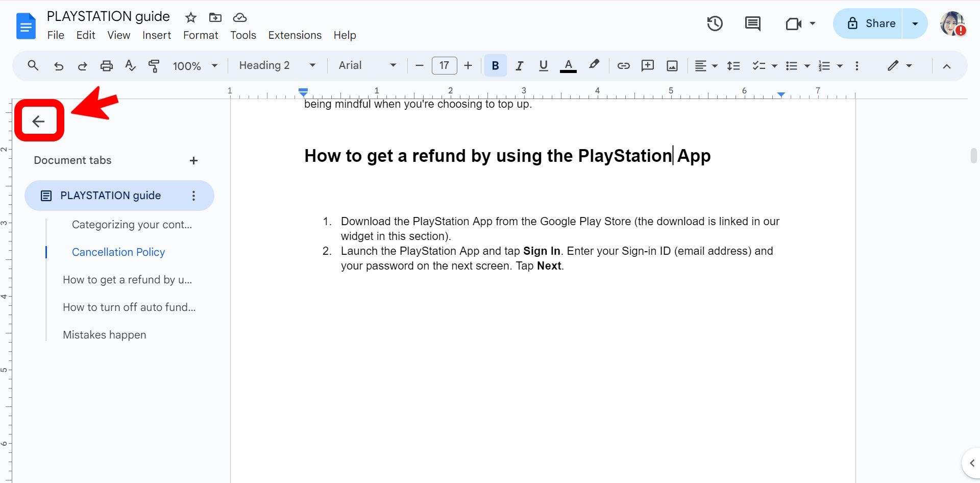Star the PLAYSTATION guide document

(191, 17)
